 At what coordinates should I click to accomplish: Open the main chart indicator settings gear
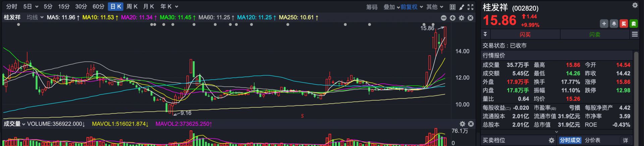click(462, 18)
